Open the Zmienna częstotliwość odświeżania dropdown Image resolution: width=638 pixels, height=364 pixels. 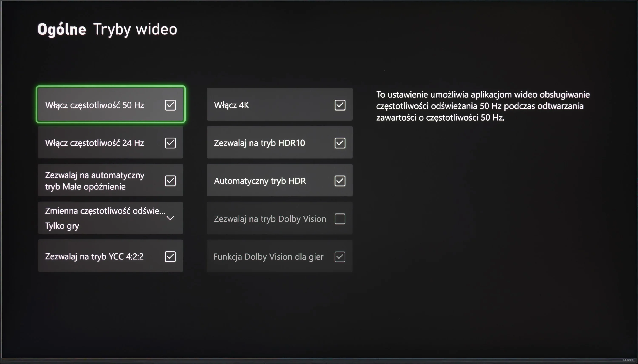pyautogui.click(x=111, y=218)
